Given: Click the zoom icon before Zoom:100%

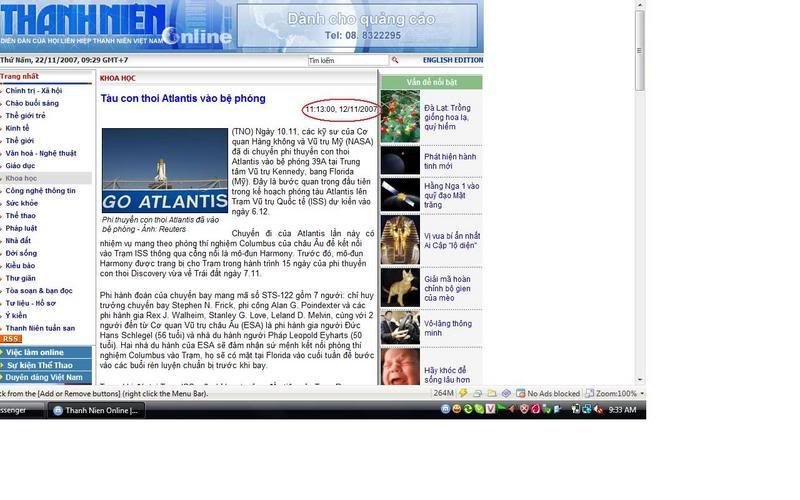Looking at the screenshot, I should (x=589, y=393).
